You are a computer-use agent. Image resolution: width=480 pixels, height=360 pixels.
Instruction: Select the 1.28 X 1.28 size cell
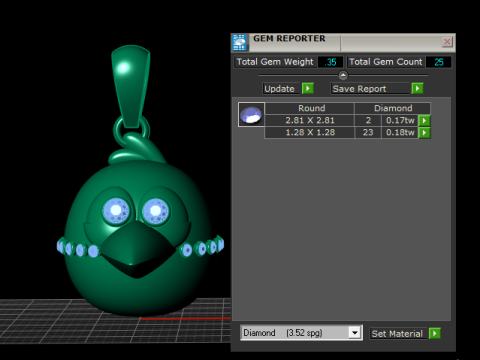310,133
